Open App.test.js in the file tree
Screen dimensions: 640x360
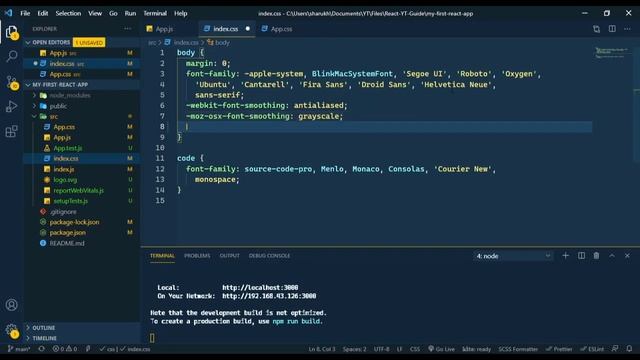click(68, 148)
